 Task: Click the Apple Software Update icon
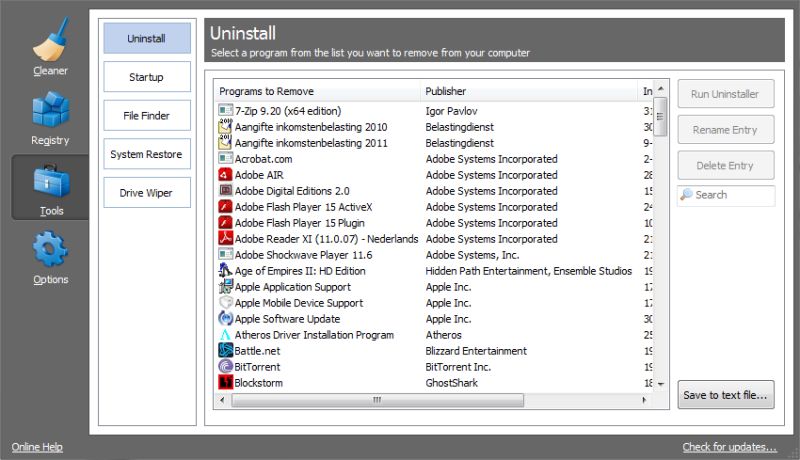[x=226, y=318]
